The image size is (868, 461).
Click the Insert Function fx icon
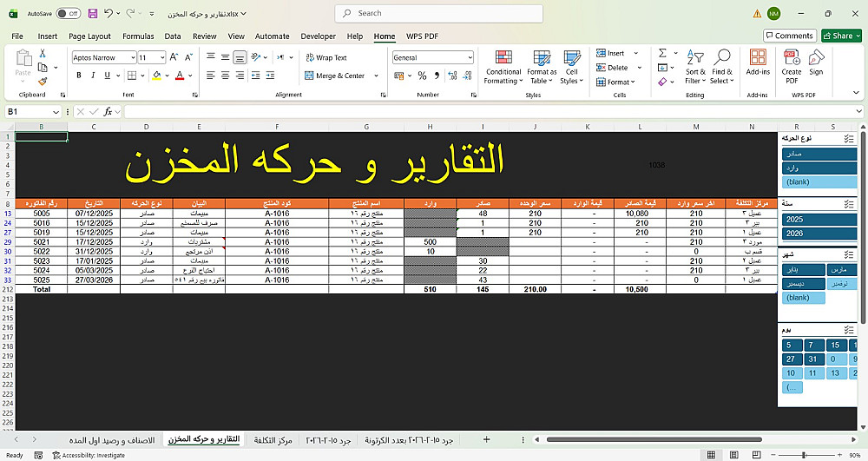coord(108,112)
